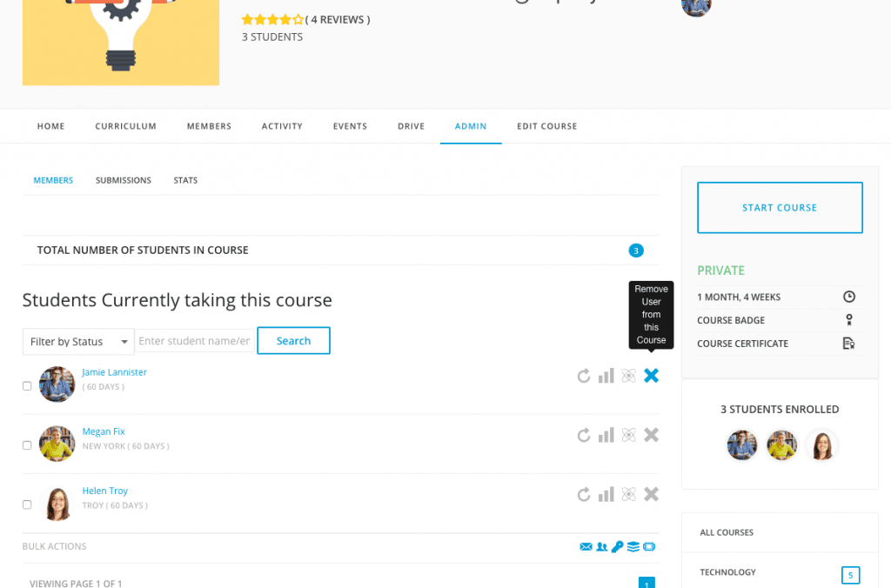Switch to the Curriculum tab
This screenshot has width=891, height=588.
(x=125, y=126)
